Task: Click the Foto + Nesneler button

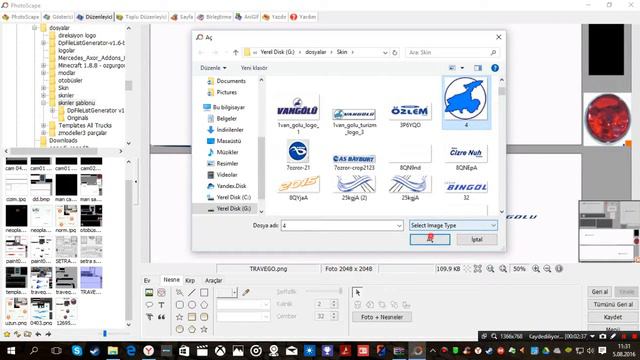Action: point(382,317)
